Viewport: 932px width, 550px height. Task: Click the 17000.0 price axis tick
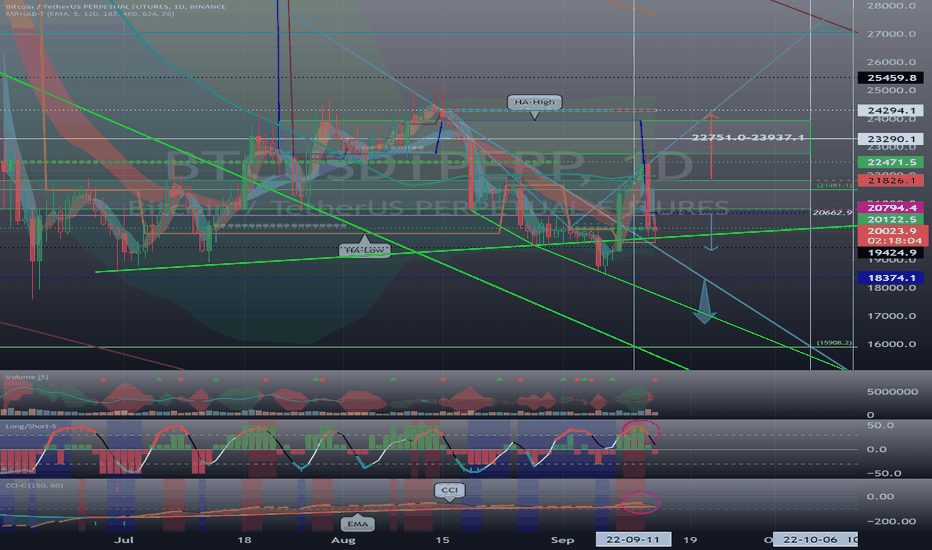891,316
